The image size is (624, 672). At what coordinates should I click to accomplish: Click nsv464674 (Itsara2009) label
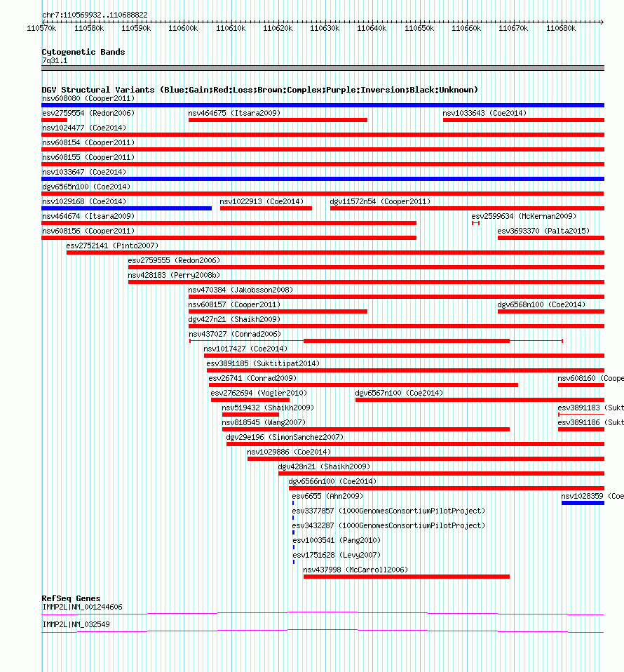tap(88, 216)
